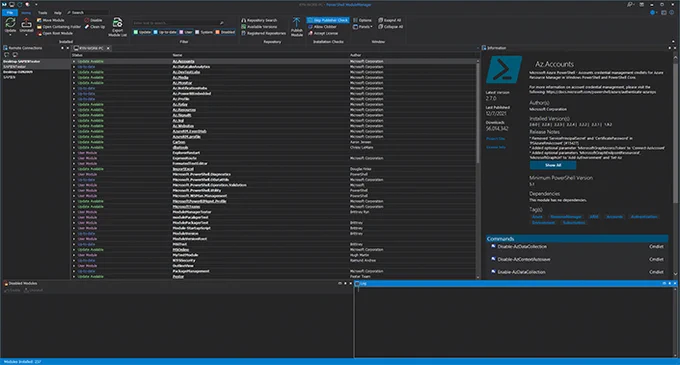Open the Update button dropdown arrow
The height and width of the screenshot is (365, 680).
(10, 35)
